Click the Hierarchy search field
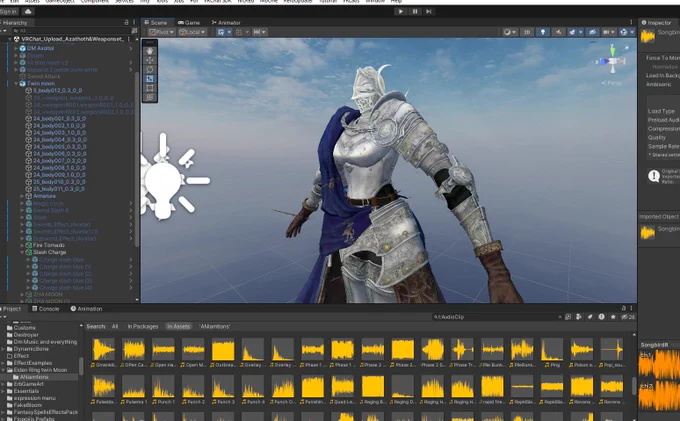The height and width of the screenshot is (421, 680). [72, 31]
